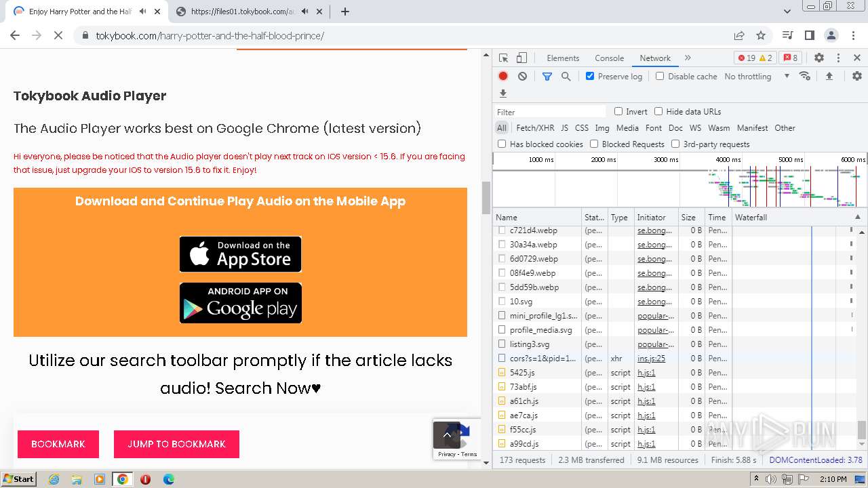868x488 pixels.
Task: Open network conditions wifi icon
Action: pyautogui.click(x=805, y=76)
